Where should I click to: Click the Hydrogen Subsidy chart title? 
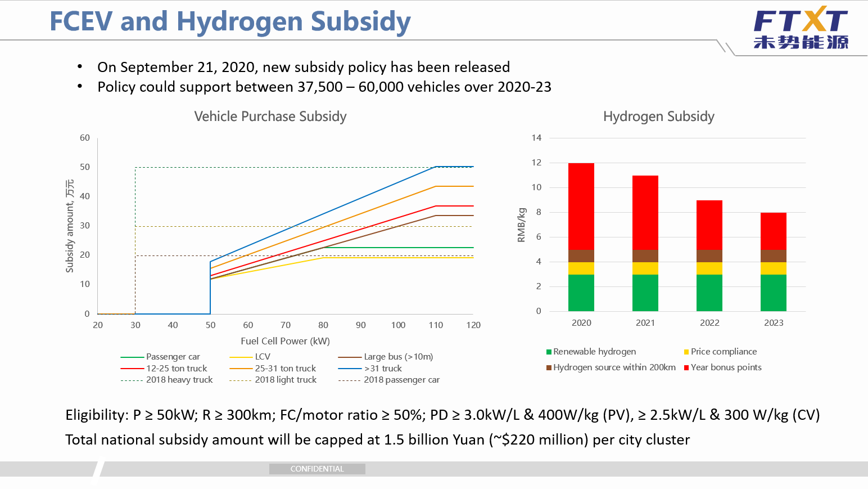659,116
